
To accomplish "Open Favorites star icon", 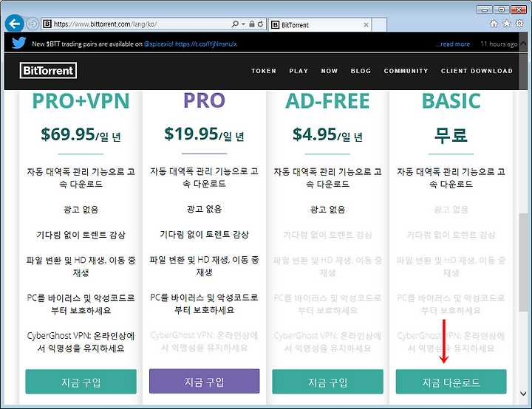I will pyautogui.click(x=507, y=24).
